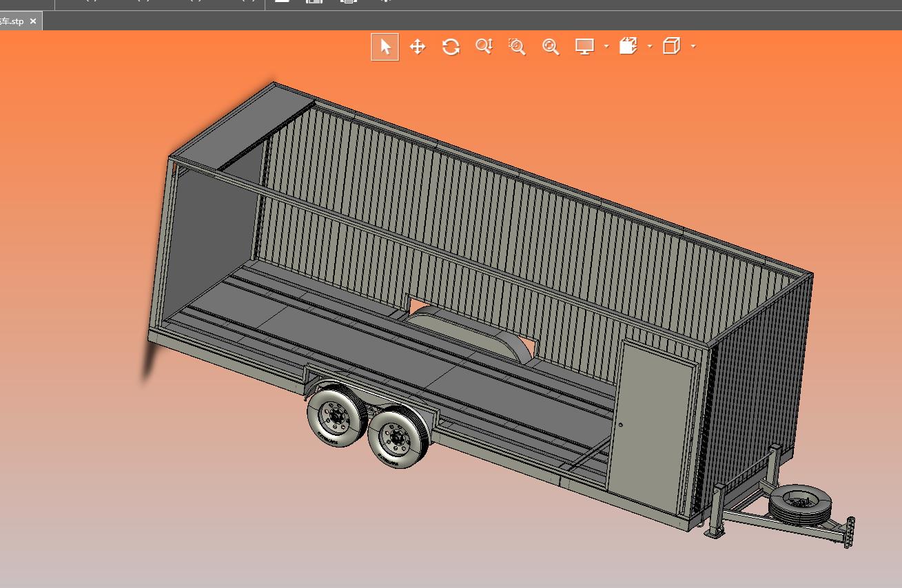Image resolution: width=902 pixels, height=588 pixels.
Task: Close the .stp document tab
Action: tap(33, 21)
